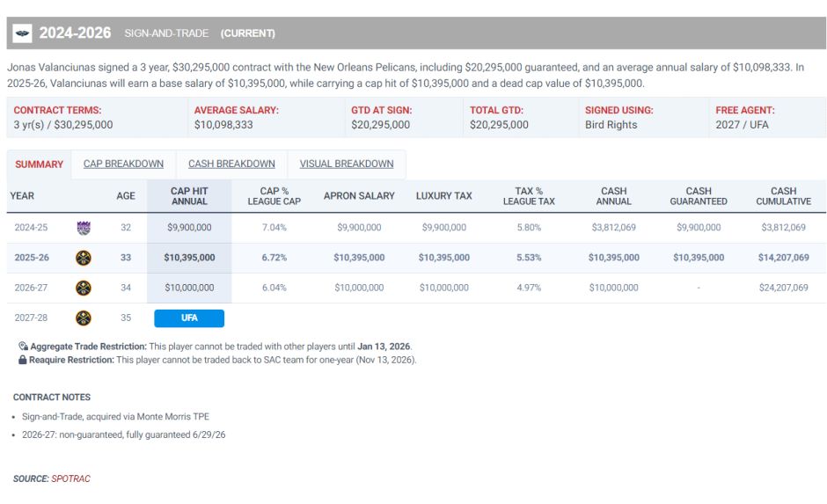Click the Nuggets logo in the 2027-28 row
This screenshot has height=504, width=827.
coord(84,318)
